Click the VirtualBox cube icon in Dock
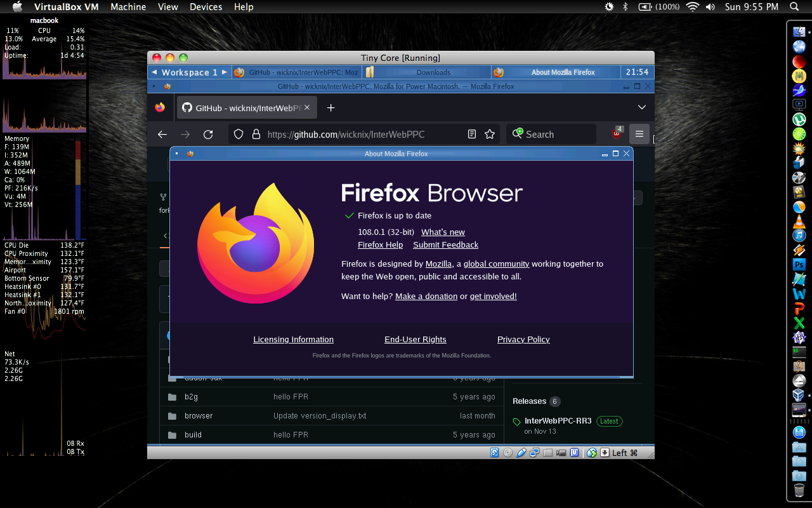The height and width of the screenshot is (508, 812). point(799,395)
